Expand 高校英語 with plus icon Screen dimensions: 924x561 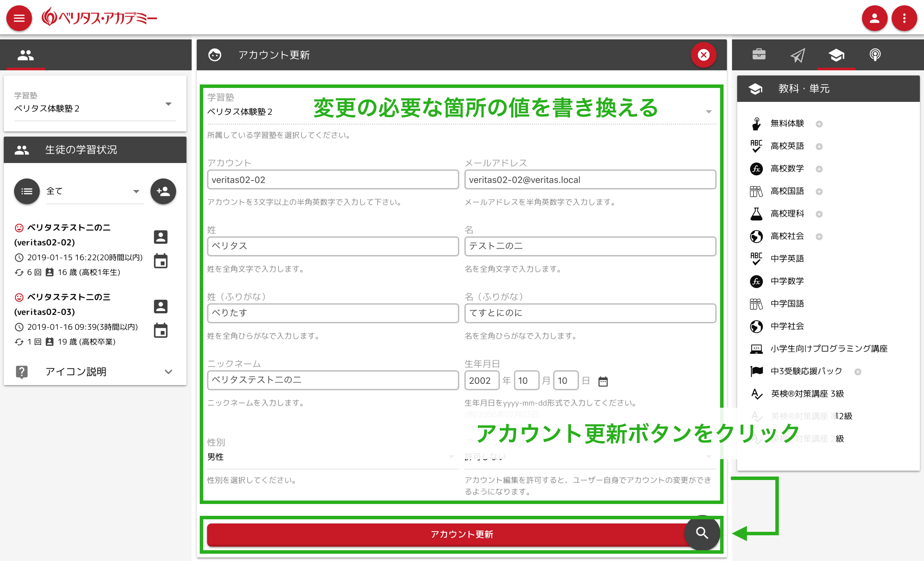tap(819, 147)
